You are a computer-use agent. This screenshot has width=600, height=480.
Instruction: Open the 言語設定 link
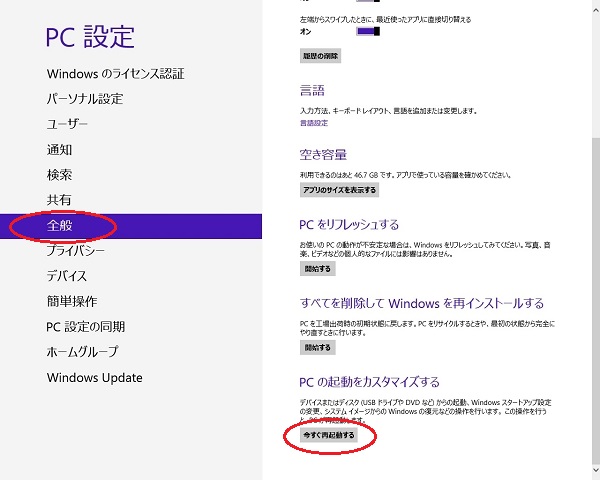tap(314, 123)
